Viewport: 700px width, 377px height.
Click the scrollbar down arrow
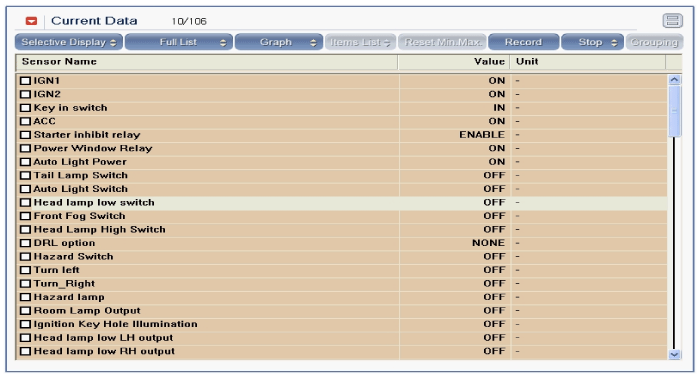[674, 354]
